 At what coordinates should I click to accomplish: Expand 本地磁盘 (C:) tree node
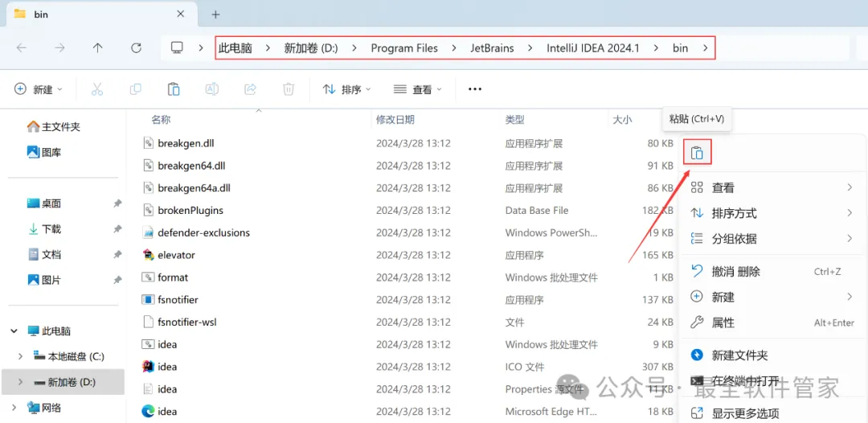20,356
